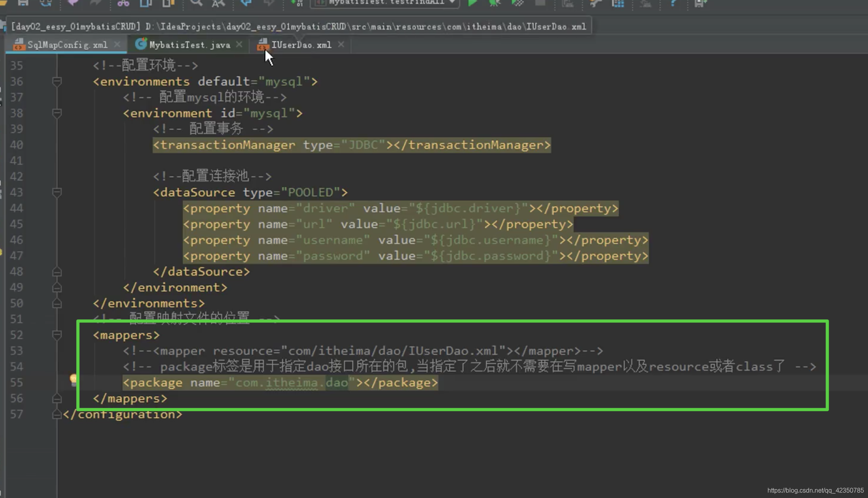Click the 配置连接池 comment on line 42
This screenshot has width=868, height=498.
click(x=212, y=176)
